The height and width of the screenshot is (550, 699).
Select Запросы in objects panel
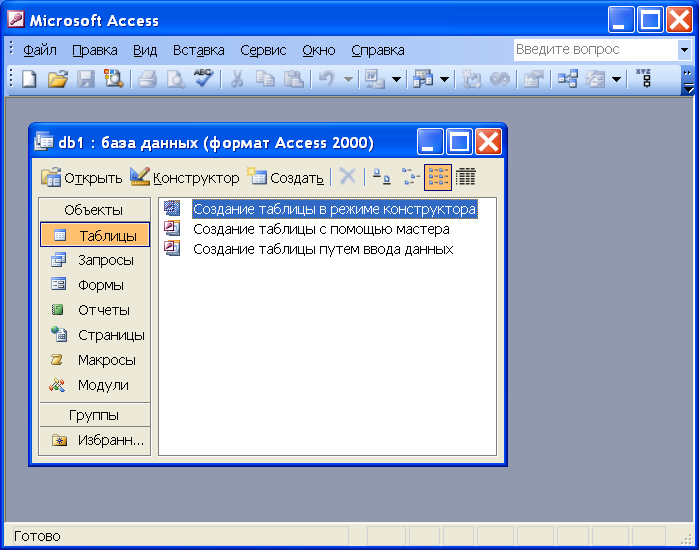tap(95, 260)
